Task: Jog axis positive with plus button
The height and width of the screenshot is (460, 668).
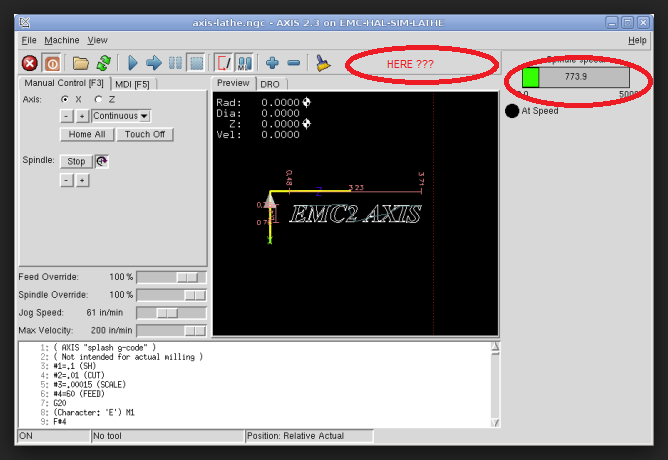Action: coord(82,116)
